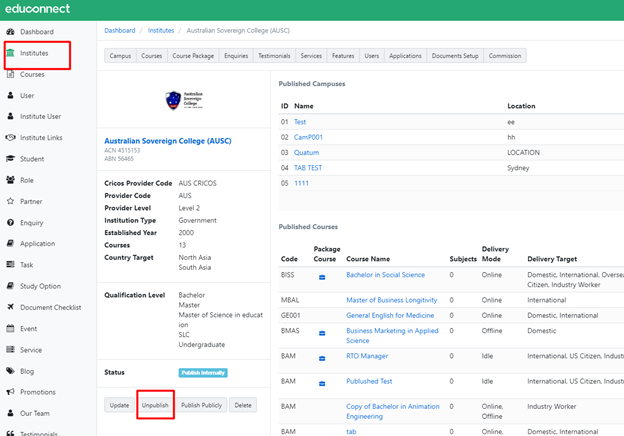Click the Courses book icon
624x436 pixels.
pos(10,74)
